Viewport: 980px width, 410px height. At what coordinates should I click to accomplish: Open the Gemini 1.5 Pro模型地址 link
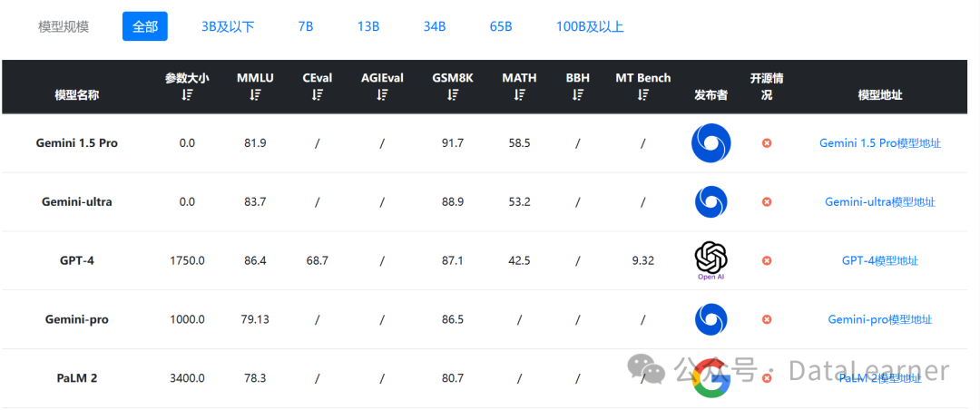[x=879, y=143]
